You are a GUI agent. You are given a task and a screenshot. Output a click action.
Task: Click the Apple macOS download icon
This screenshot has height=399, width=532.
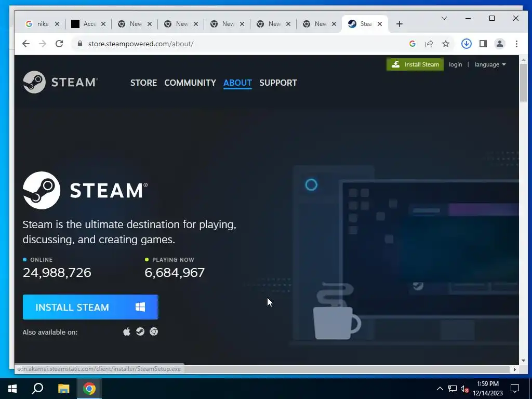point(127,332)
